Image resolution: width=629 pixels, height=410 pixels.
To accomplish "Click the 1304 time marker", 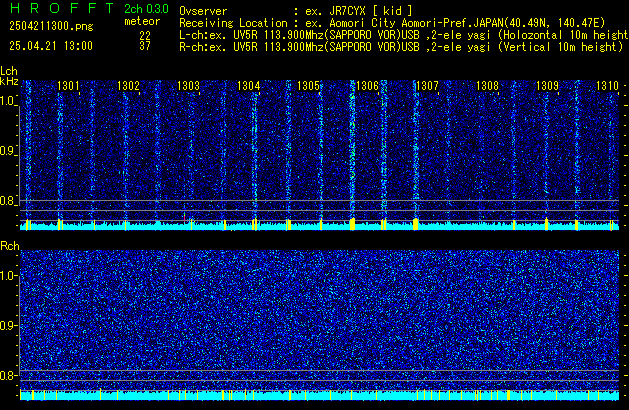I will click(x=248, y=86).
